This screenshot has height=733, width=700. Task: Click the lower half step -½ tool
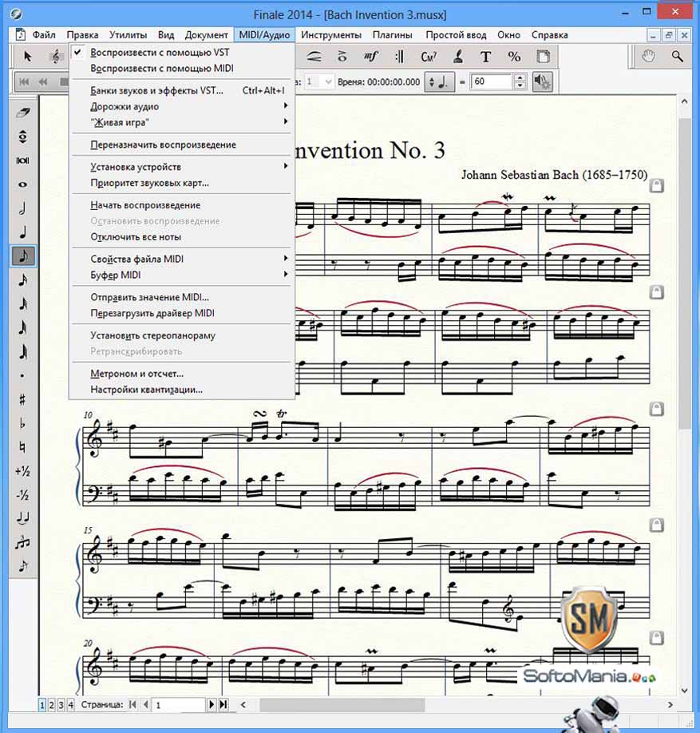pos(23,494)
